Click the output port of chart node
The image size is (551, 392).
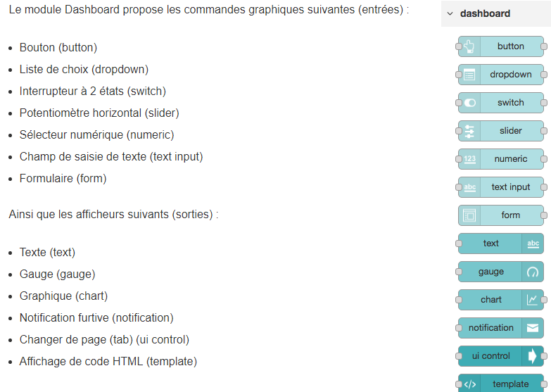(x=544, y=300)
